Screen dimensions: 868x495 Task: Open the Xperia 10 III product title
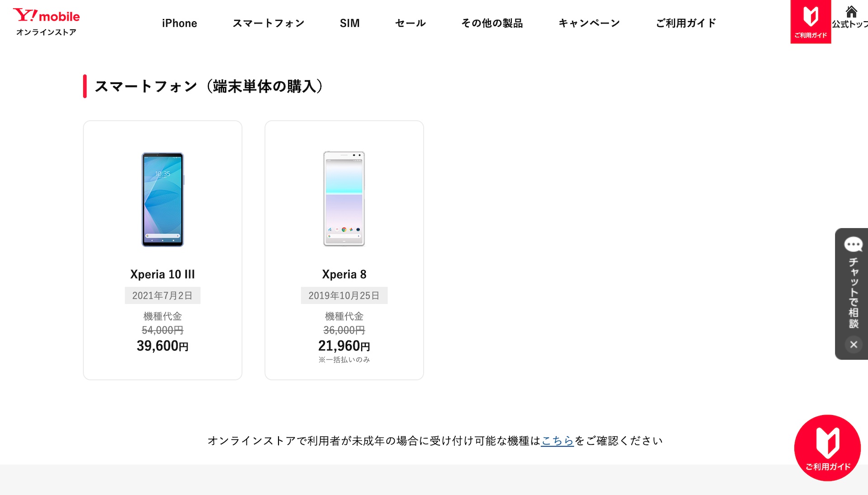click(x=163, y=274)
